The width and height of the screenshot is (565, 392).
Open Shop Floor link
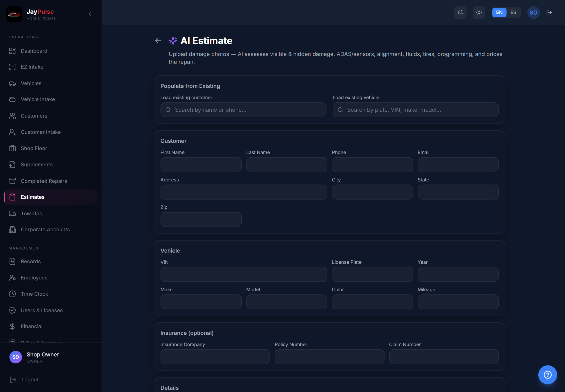click(51, 148)
